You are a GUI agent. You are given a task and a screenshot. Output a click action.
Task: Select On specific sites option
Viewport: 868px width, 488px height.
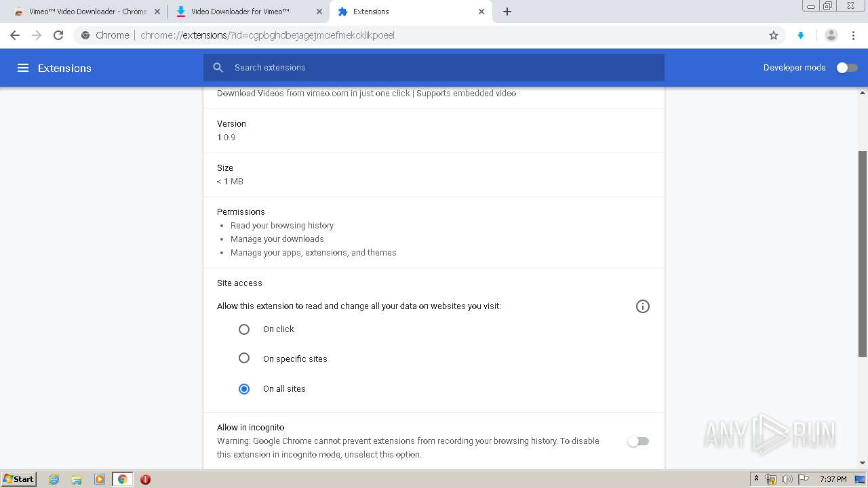(x=244, y=359)
